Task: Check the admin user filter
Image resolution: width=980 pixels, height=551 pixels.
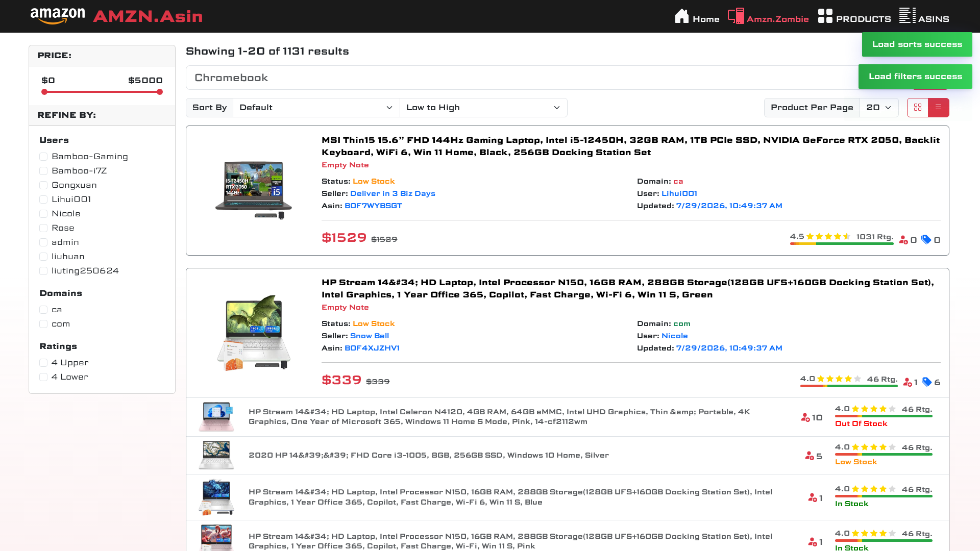Action: click(43, 242)
